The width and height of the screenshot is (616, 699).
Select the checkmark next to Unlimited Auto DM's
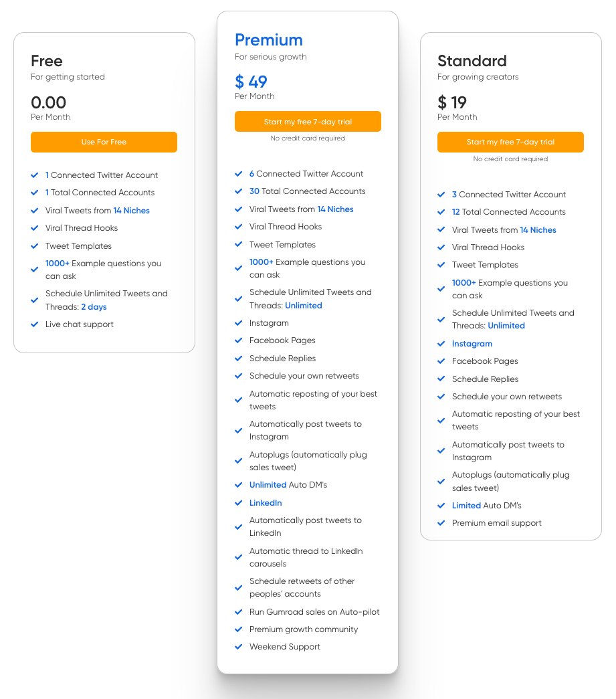click(x=238, y=485)
